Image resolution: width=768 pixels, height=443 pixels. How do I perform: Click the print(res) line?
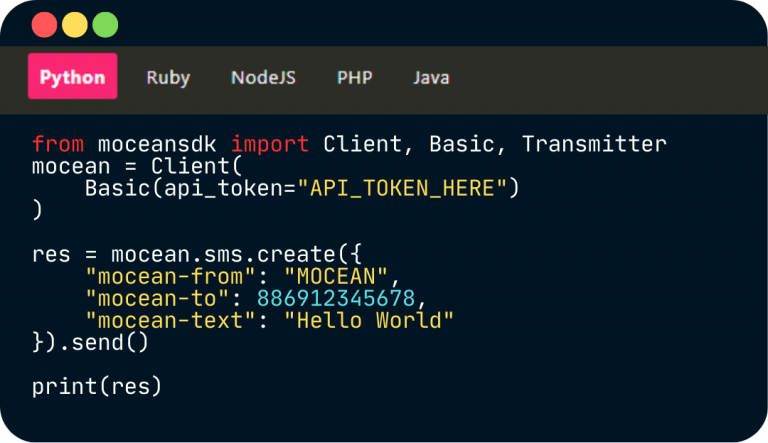pos(96,386)
